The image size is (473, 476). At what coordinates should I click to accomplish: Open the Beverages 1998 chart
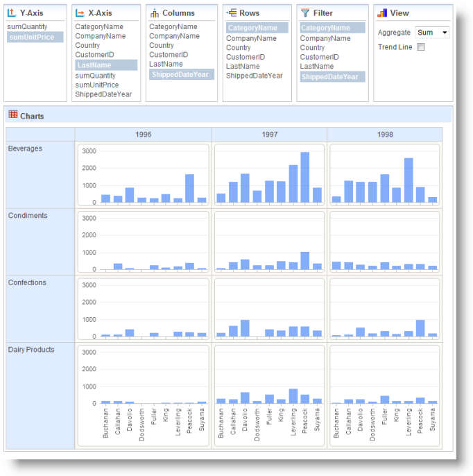pyautogui.click(x=385, y=175)
